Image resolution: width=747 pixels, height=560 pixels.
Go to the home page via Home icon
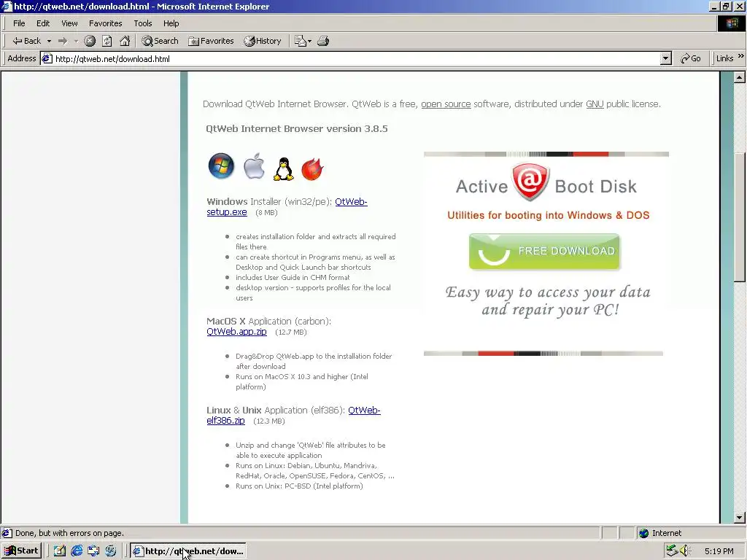point(125,41)
